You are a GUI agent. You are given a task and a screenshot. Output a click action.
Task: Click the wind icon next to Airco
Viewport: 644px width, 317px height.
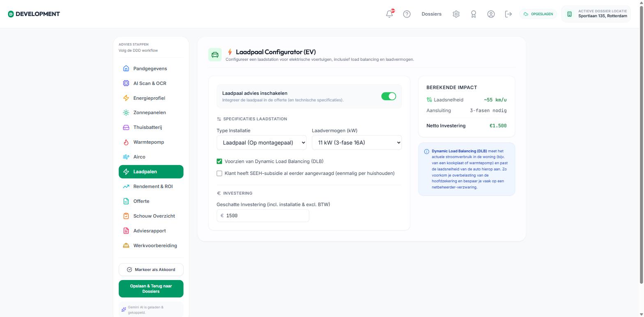point(126,157)
